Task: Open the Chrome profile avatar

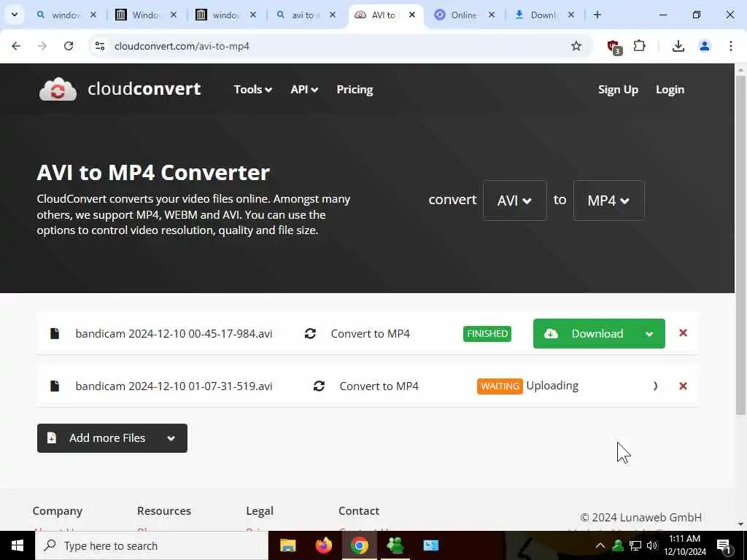Action: point(704,46)
